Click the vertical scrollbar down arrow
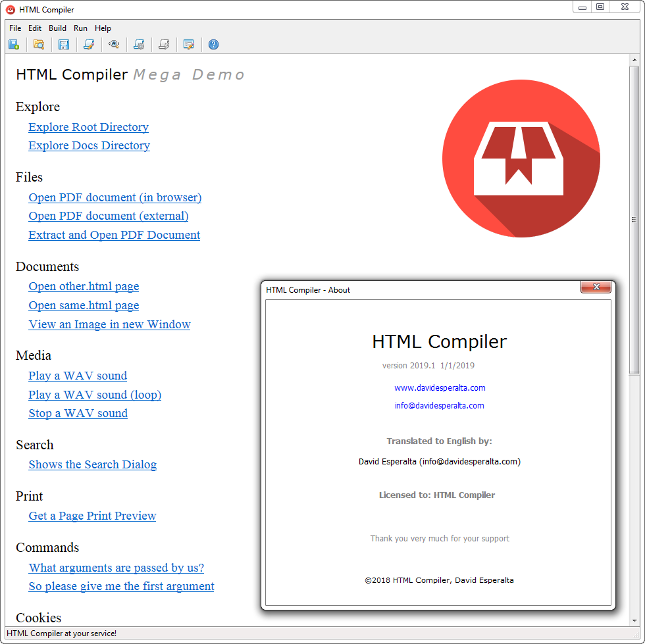This screenshot has width=645, height=644. click(x=634, y=620)
